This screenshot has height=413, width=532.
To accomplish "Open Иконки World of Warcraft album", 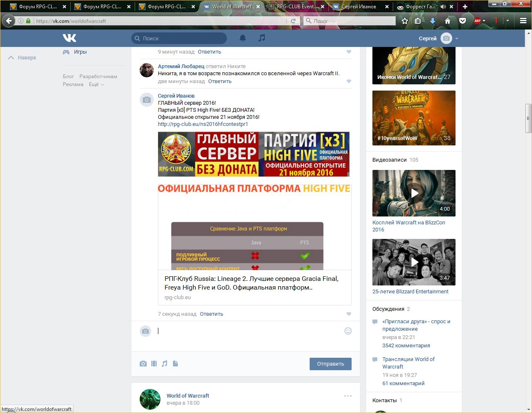I will tap(414, 66).
